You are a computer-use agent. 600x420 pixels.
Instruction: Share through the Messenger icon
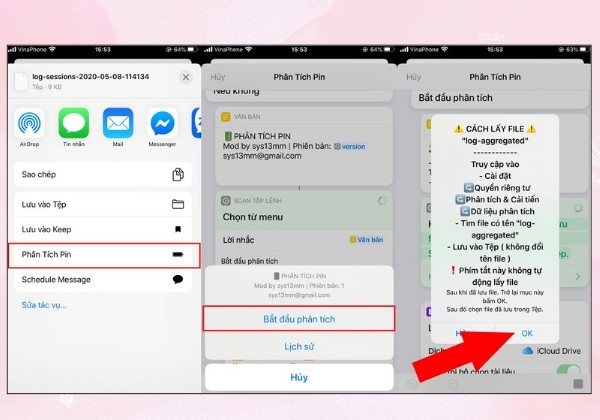click(x=162, y=123)
